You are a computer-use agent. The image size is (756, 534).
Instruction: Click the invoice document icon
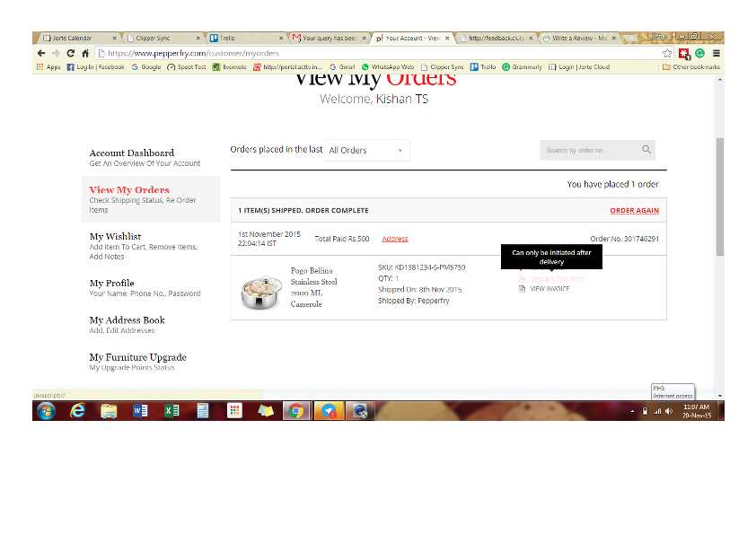coord(522,289)
